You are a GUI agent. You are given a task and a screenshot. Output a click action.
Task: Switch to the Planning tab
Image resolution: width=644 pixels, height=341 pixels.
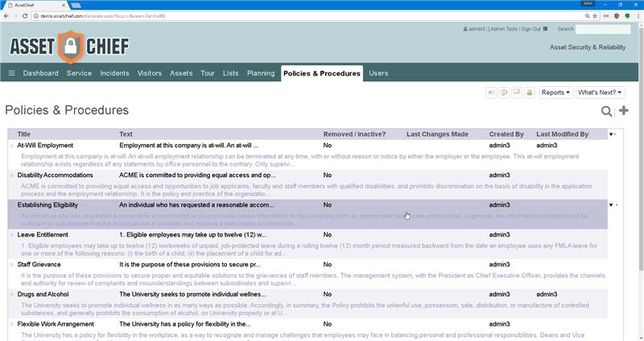261,73
